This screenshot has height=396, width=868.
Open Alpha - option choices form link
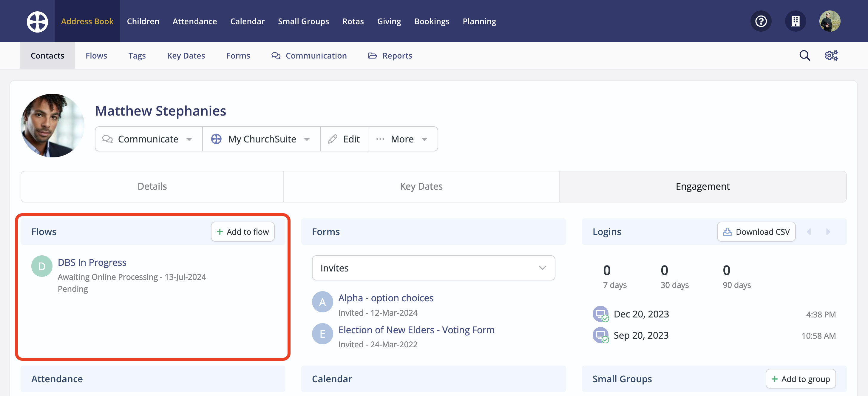(386, 298)
